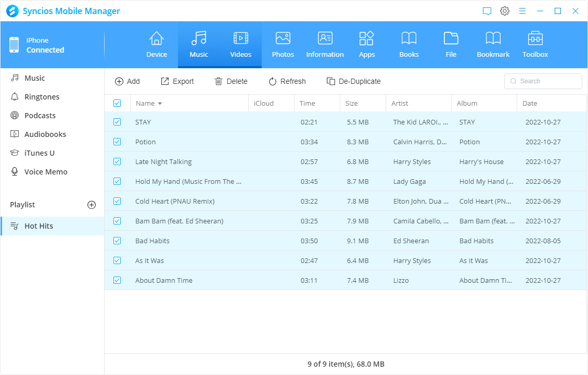Click the Delete button
588x375 pixels.
tap(231, 81)
